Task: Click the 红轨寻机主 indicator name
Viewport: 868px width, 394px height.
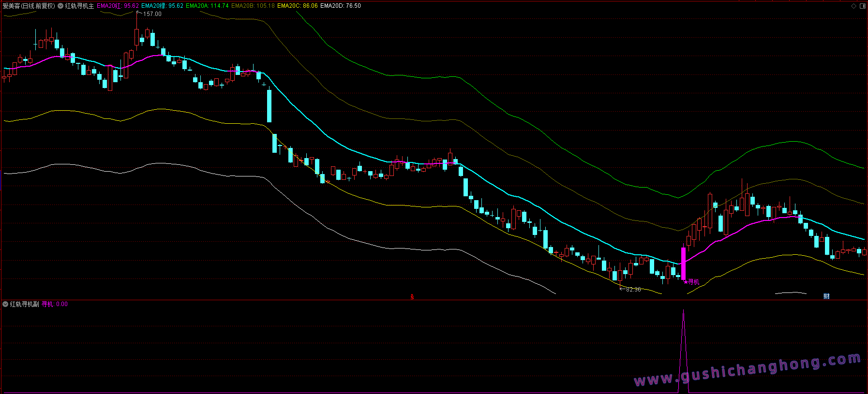Action: [79, 6]
